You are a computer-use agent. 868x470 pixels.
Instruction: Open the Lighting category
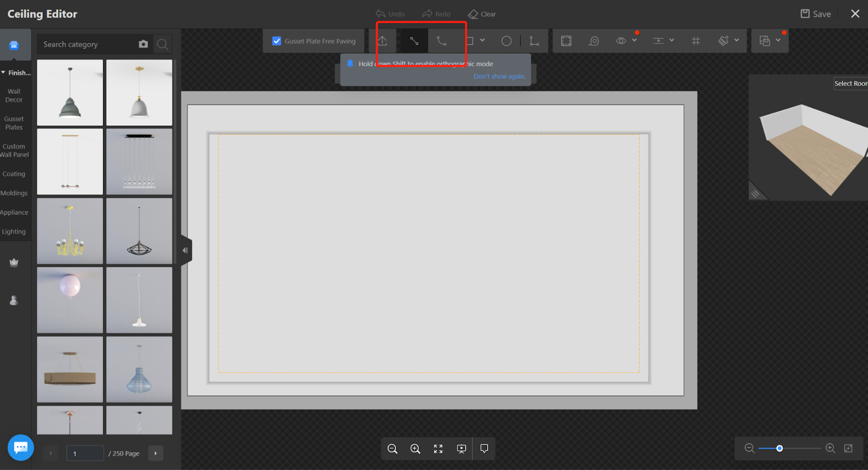pyautogui.click(x=14, y=232)
